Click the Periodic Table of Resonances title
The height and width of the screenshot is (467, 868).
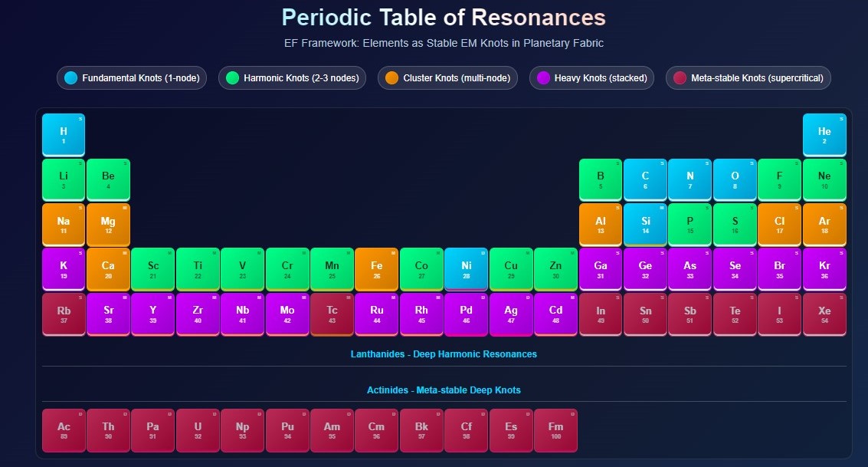(444, 18)
